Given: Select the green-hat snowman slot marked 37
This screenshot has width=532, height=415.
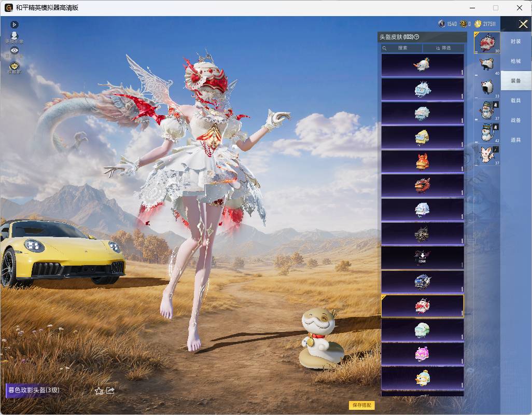Looking at the screenshot, I should pyautogui.click(x=487, y=109).
